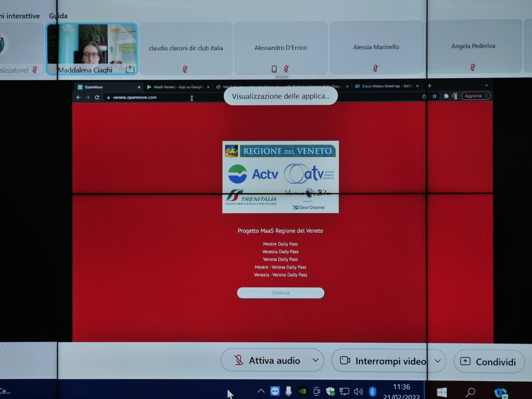The height and width of the screenshot is (399, 532).
Task: Select Venezia - Verona Daily Pass text
Action: point(280,275)
